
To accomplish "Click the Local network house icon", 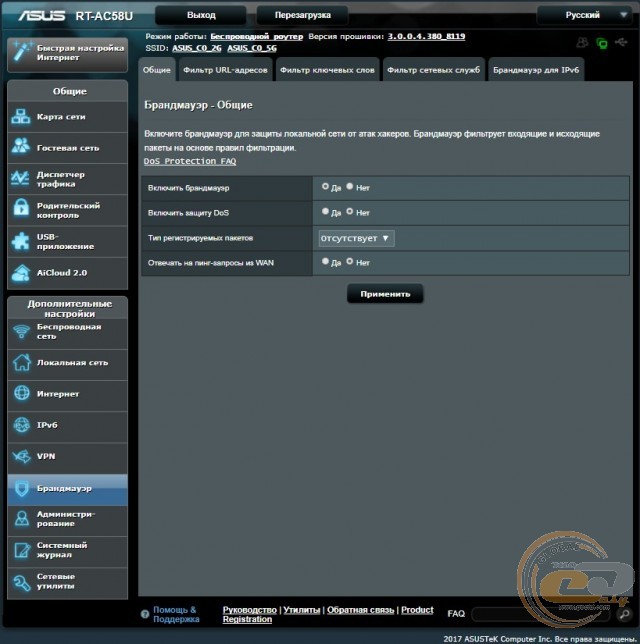I will point(22,362).
